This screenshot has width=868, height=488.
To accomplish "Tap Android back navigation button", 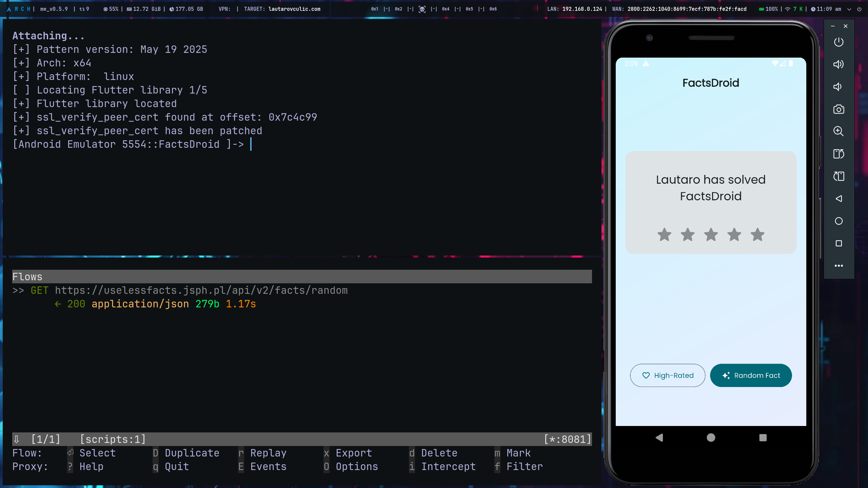I will pos(659,438).
